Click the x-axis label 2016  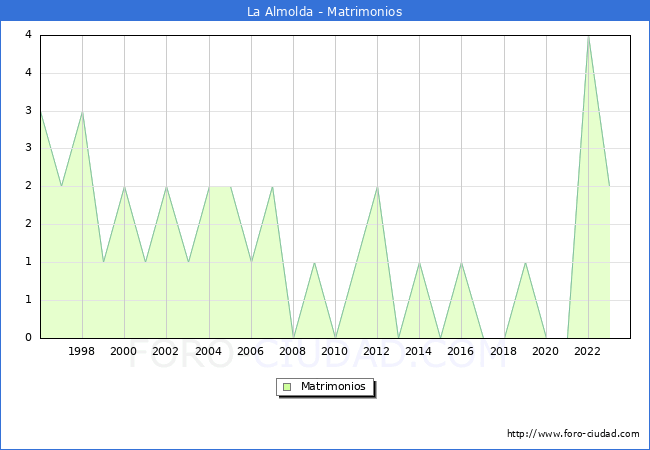tap(461, 351)
